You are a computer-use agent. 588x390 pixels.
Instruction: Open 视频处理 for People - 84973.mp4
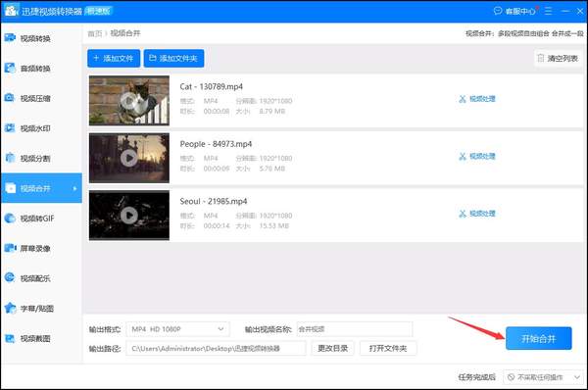477,157
